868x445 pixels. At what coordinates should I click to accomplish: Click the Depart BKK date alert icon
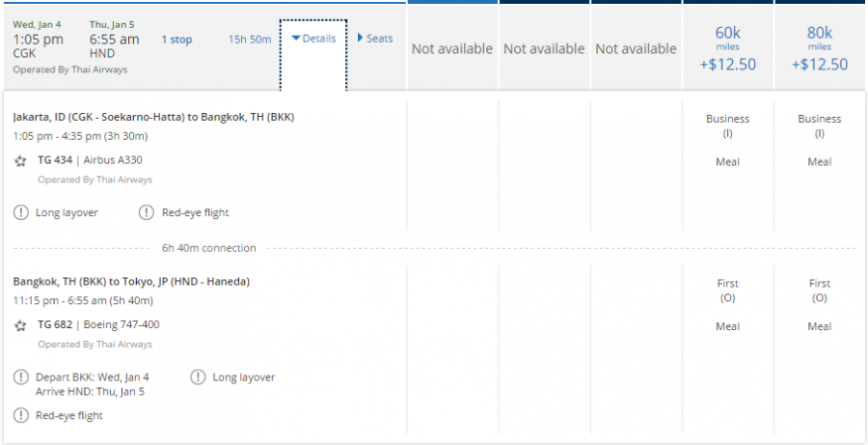pyautogui.click(x=21, y=377)
